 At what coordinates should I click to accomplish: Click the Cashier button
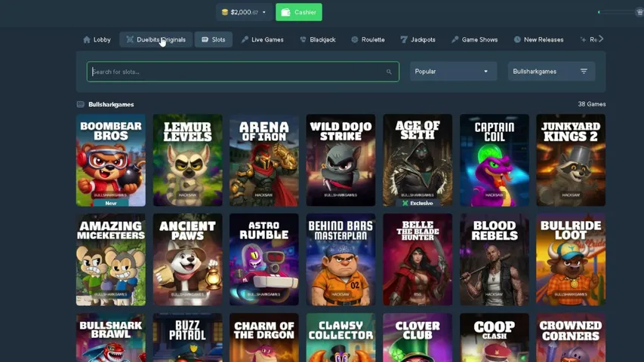(298, 12)
